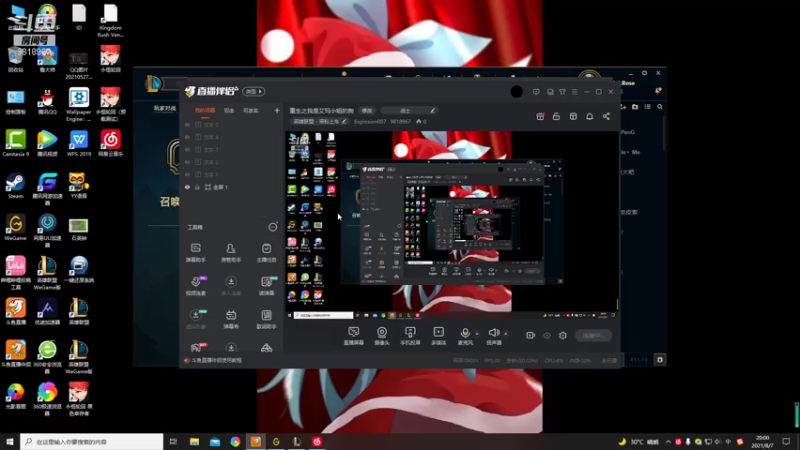Open the 模式 mode dropdown next to the logo
This screenshot has height=450, width=800.
coord(254,91)
